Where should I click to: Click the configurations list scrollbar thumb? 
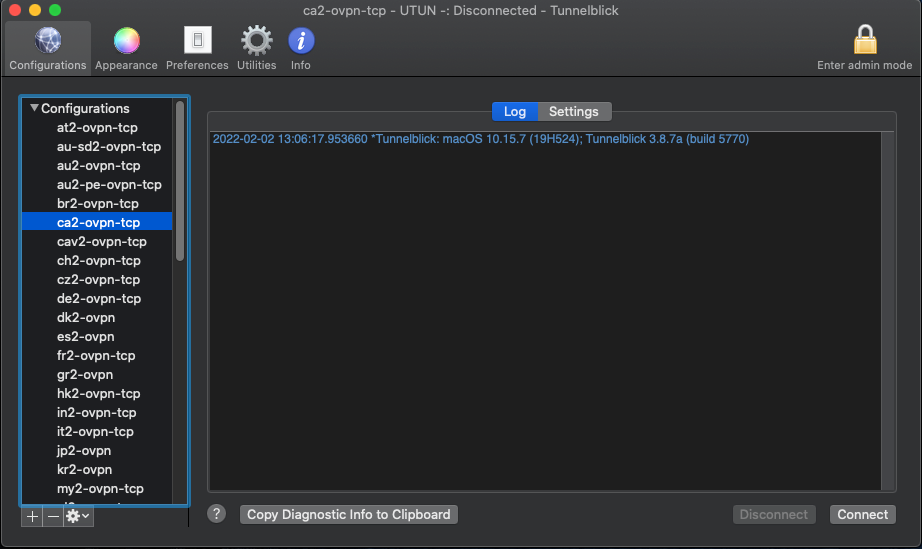pos(180,181)
